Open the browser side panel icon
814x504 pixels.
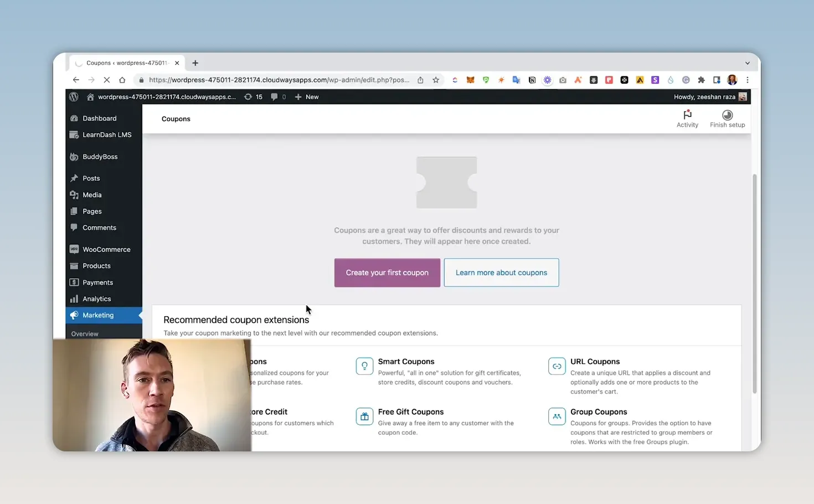click(717, 80)
